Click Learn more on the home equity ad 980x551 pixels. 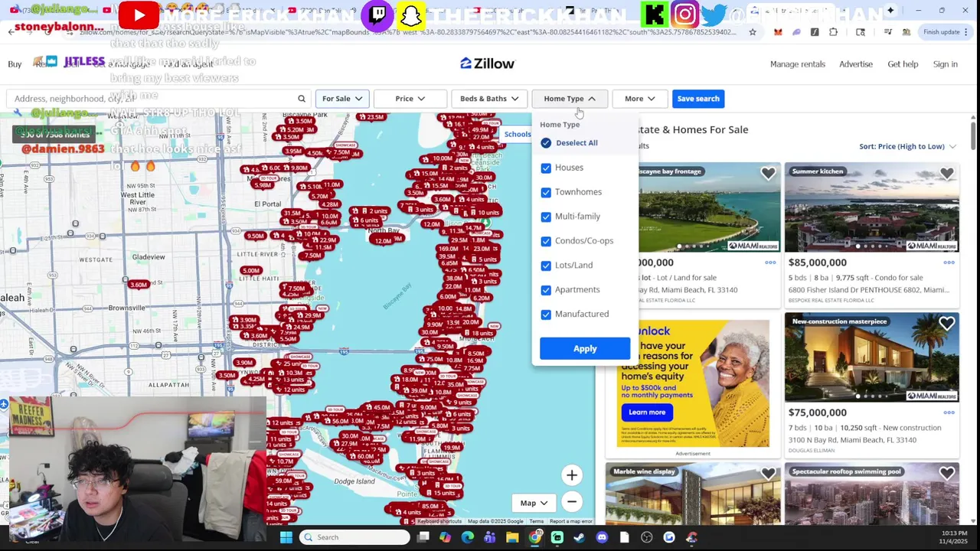pos(647,412)
